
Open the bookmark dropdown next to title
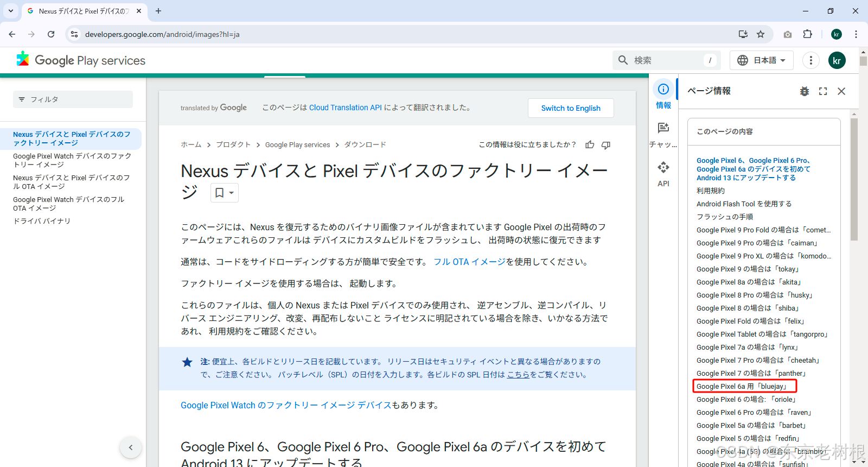click(x=225, y=193)
